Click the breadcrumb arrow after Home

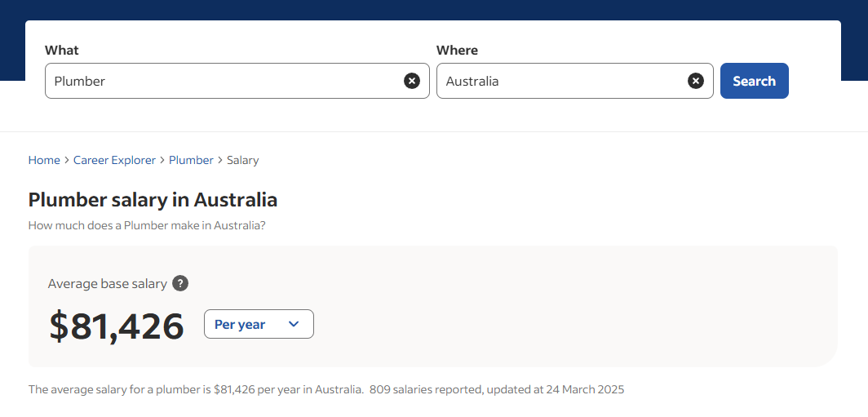click(x=67, y=160)
